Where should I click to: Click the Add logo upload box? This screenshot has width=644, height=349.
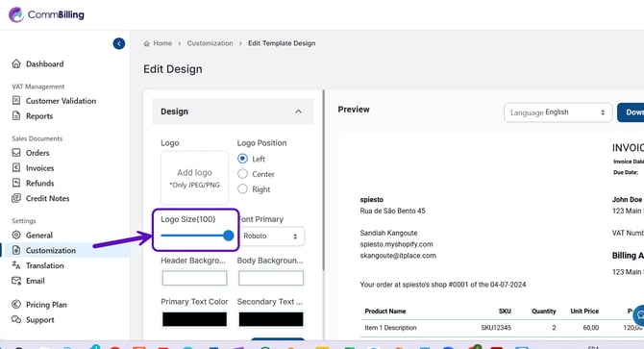(x=194, y=178)
